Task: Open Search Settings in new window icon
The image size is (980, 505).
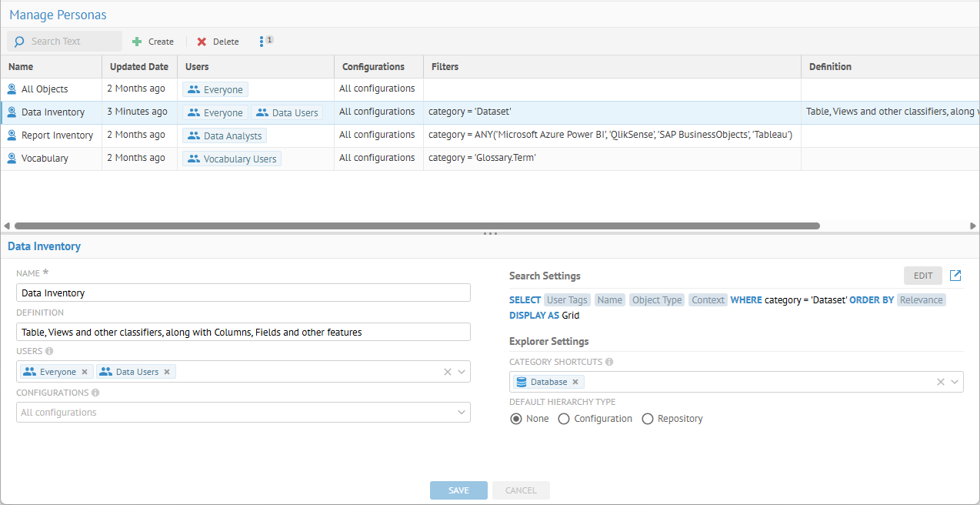Action: point(955,276)
